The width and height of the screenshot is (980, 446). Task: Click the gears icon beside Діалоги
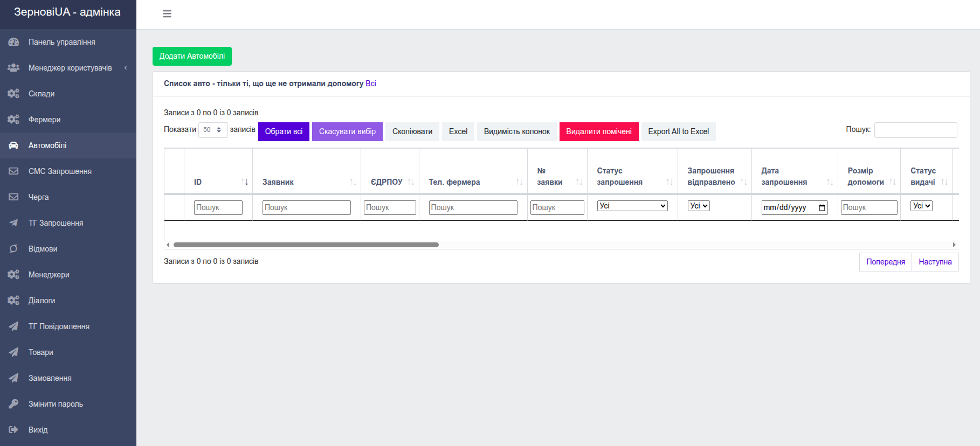[x=13, y=301]
